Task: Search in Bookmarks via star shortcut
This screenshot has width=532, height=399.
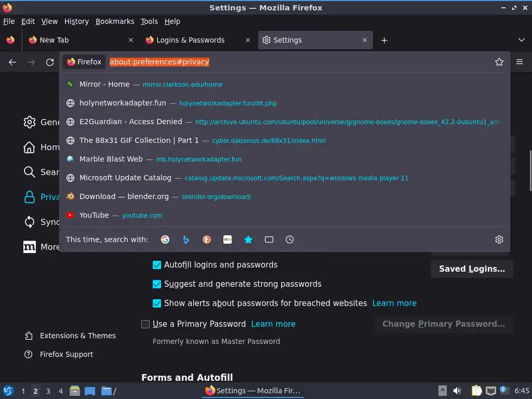Action: (248, 240)
